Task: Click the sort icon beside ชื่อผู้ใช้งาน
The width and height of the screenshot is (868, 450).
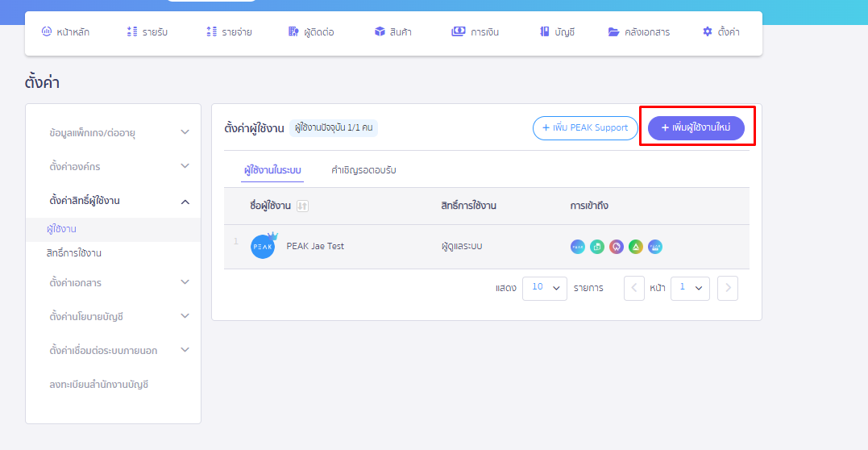Action: pos(302,206)
